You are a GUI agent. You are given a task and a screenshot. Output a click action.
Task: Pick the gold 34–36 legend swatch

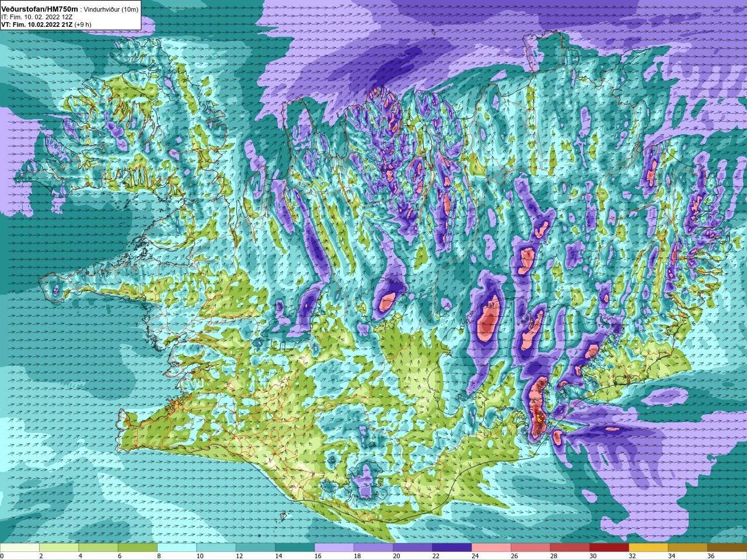click(687, 548)
